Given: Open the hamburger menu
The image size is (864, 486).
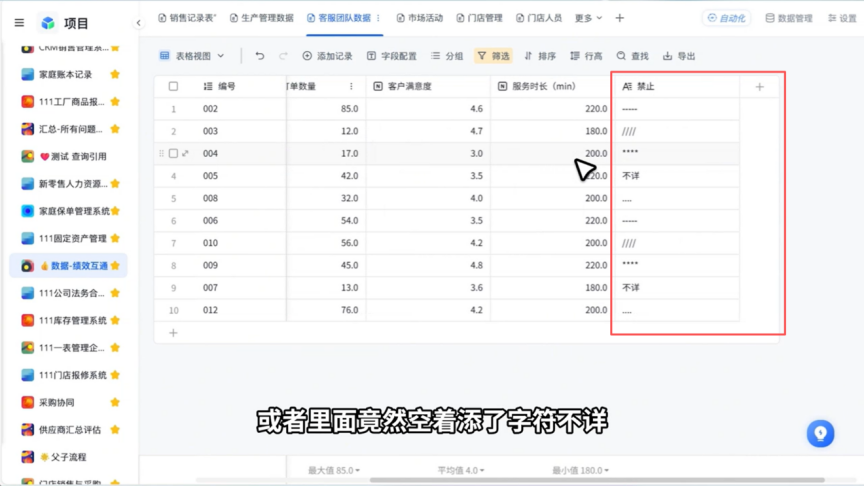Looking at the screenshot, I should click(19, 23).
